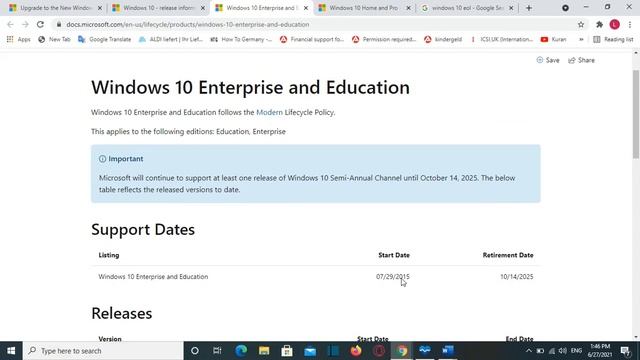
Task: Click Save on the docs page
Action: point(548,60)
